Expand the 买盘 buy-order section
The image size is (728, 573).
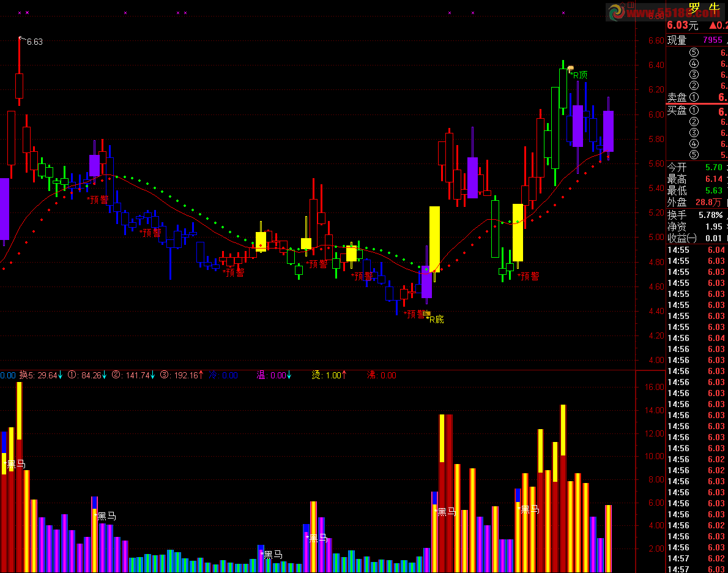click(x=677, y=110)
